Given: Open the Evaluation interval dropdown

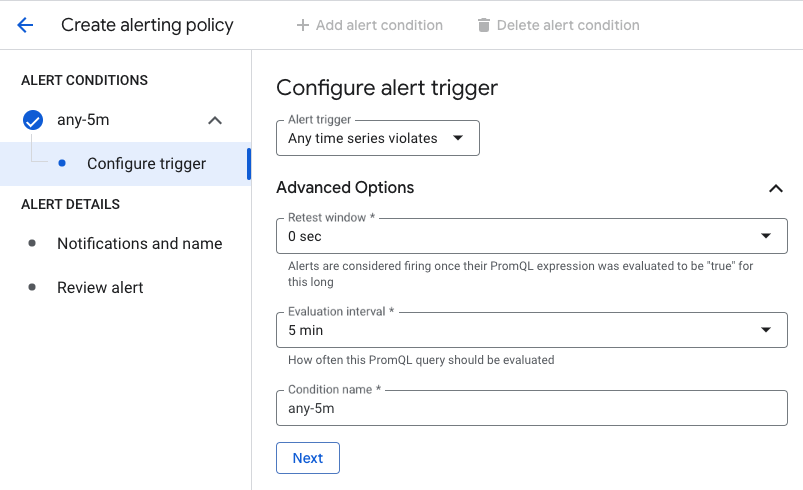Looking at the screenshot, I should pyautogui.click(x=531, y=330).
